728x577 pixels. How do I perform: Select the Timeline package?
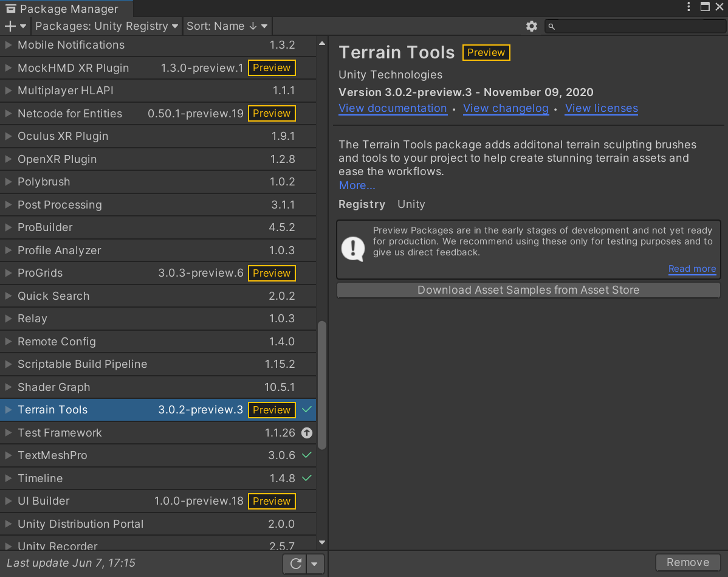(x=158, y=478)
